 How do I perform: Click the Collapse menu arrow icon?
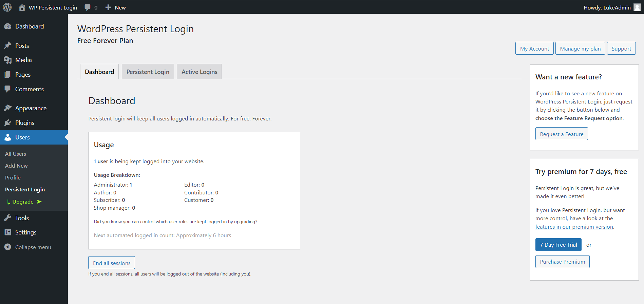(x=7, y=247)
